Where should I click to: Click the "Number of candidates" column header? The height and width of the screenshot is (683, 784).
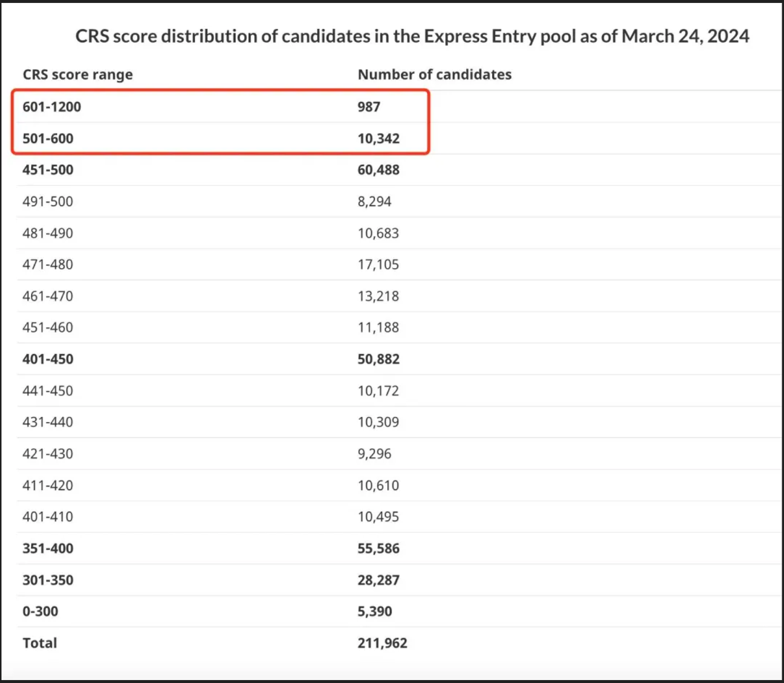(x=434, y=74)
